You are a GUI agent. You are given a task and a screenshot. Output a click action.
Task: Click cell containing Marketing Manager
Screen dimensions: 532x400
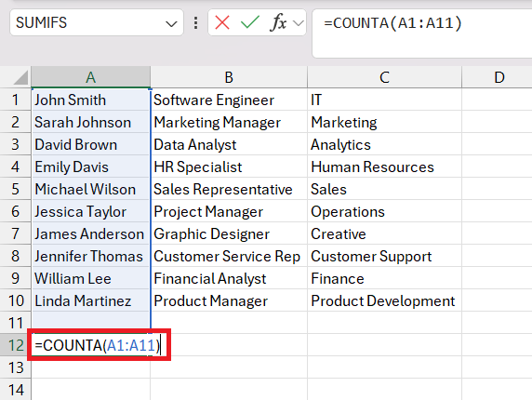click(229, 122)
